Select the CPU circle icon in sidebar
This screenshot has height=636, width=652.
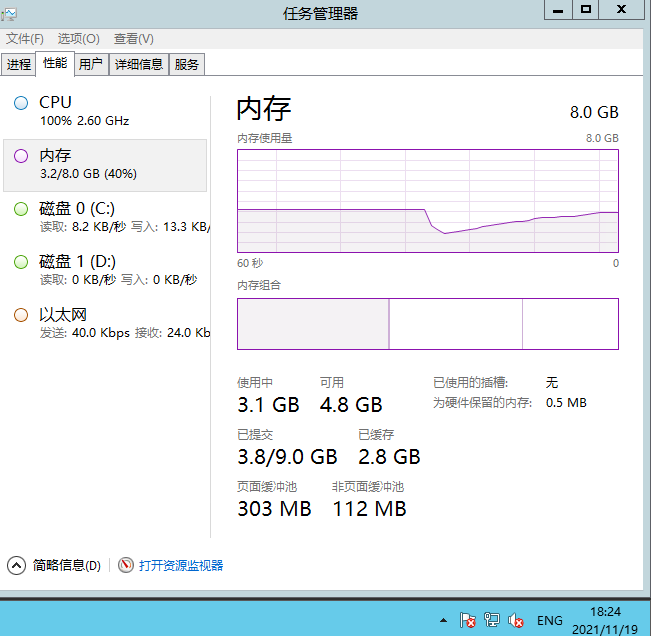21,103
